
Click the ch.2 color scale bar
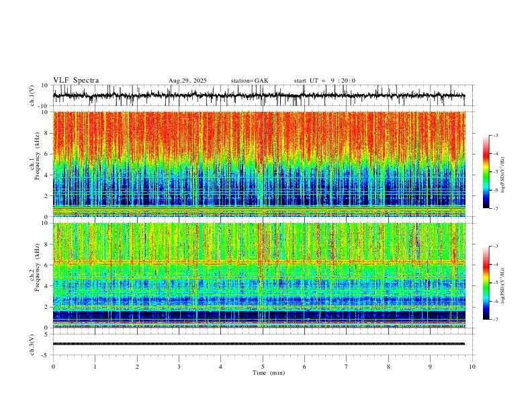pyautogui.click(x=486, y=283)
